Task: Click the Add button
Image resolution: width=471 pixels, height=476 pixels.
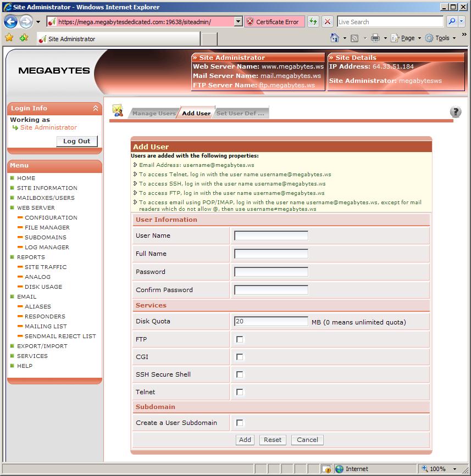Action: 245,440
